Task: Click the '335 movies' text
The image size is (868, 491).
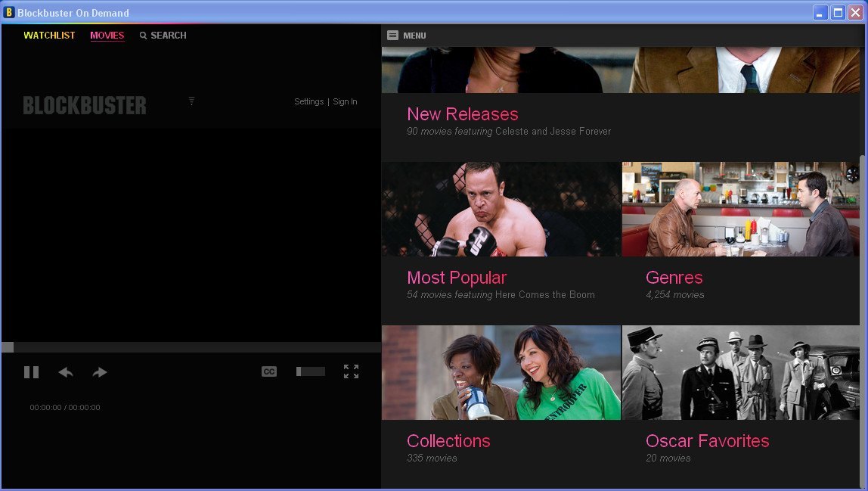Action: 432,458
